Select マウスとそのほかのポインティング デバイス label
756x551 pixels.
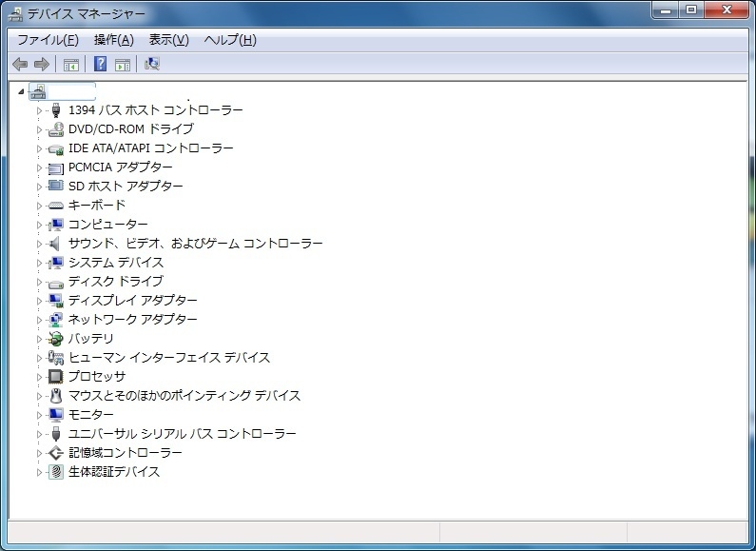tap(184, 396)
